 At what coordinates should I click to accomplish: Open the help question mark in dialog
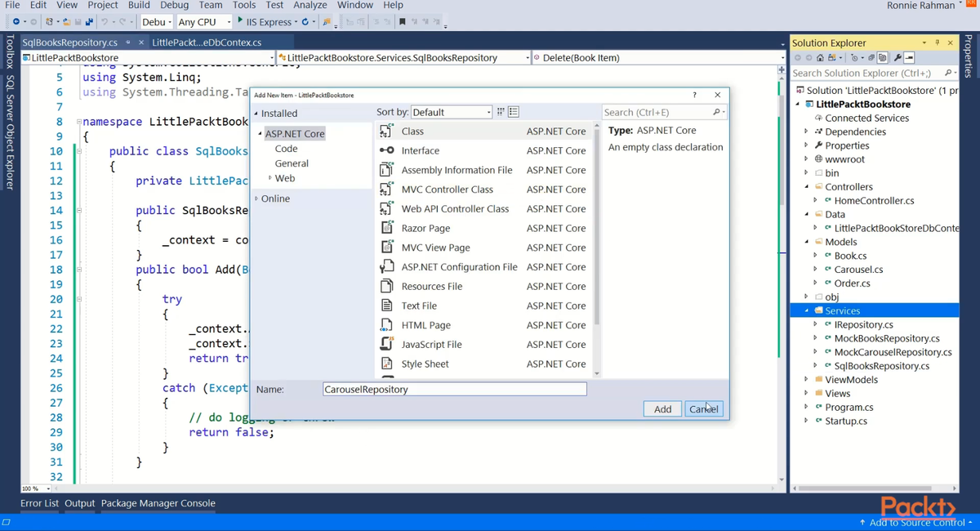(x=695, y=95)
